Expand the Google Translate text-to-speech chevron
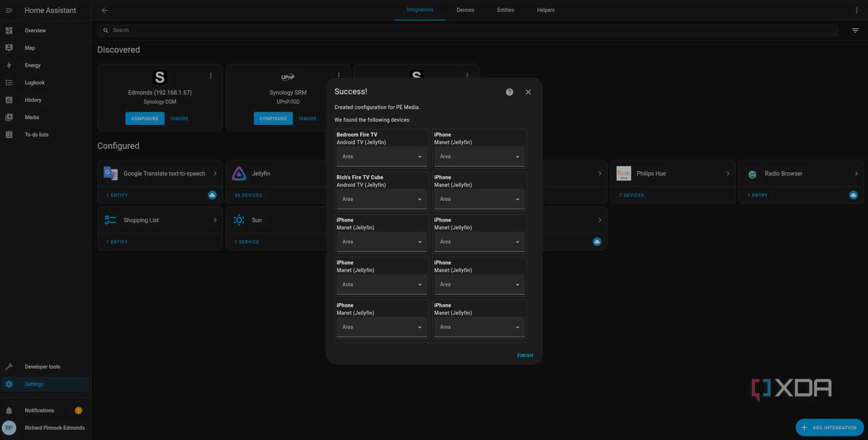868x440 pixels. point(215,173)
